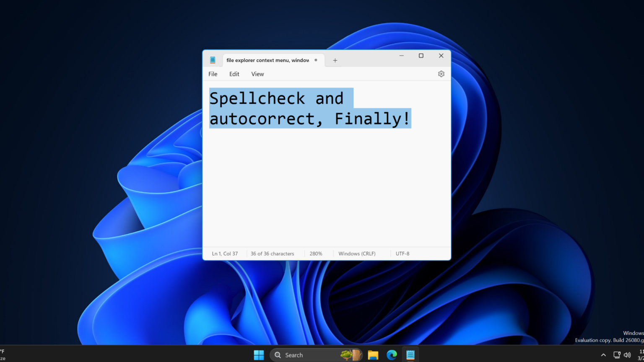Image resolution: width=644 pixels, height=362 pixels.
Task: Click the Notepad icon in the title bar
Action: (213, 59)
